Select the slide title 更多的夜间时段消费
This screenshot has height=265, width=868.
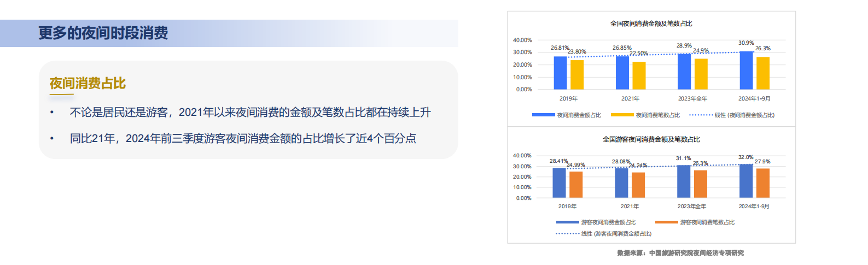(103, 33)
